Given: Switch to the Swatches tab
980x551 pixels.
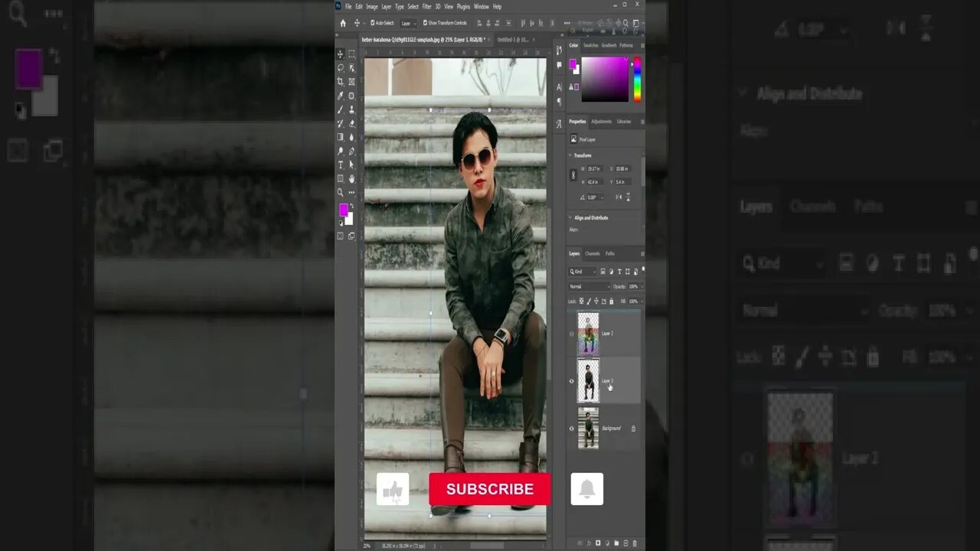Looking at the screenshot, I should (x=591, y=45).
